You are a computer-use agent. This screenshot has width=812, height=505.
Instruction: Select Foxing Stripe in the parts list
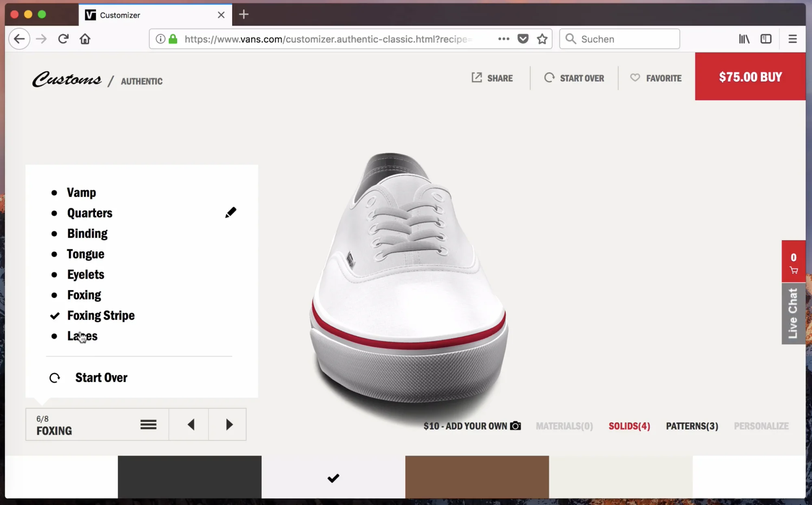[x=101, y=315]
